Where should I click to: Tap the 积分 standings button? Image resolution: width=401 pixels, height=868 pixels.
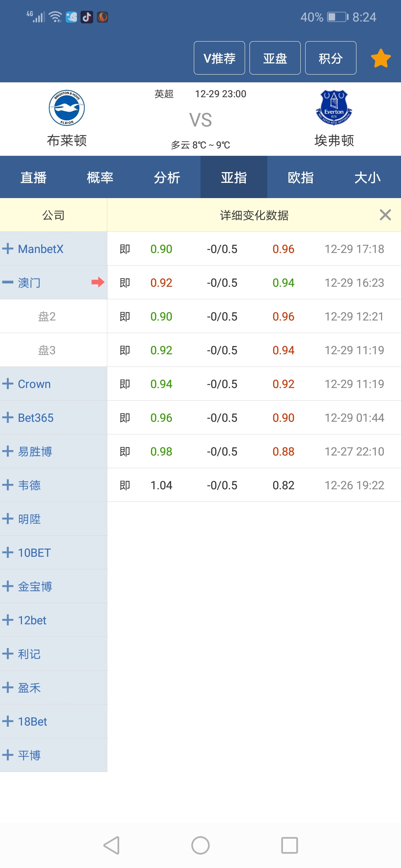[330, 58]
